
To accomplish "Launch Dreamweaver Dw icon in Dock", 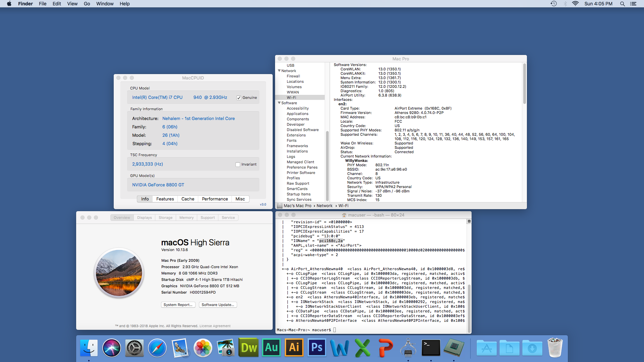I will coord(249,348).
